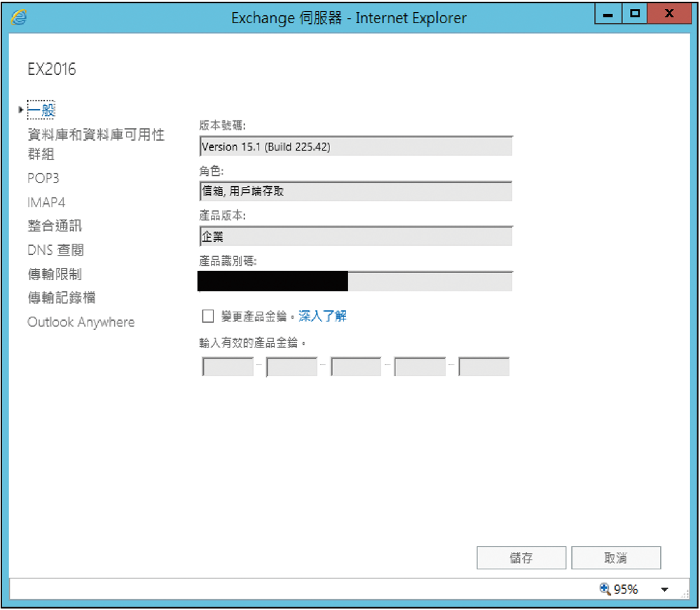Click the second product key input box

(x=292, y=367)
